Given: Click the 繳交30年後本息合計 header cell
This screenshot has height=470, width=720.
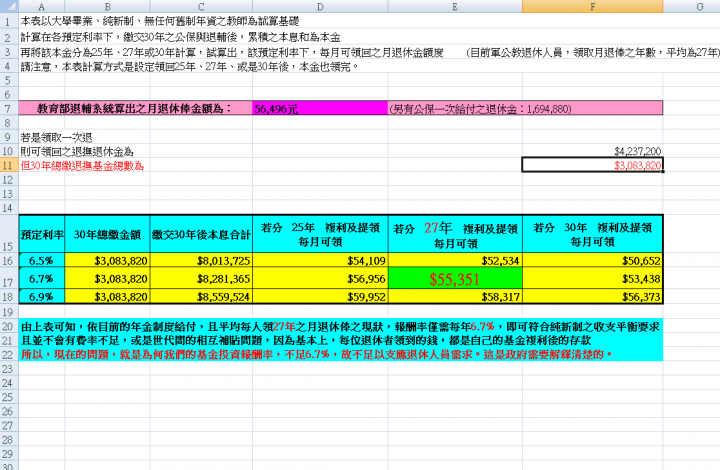Looking at the screenshot, I should [201, 234].
